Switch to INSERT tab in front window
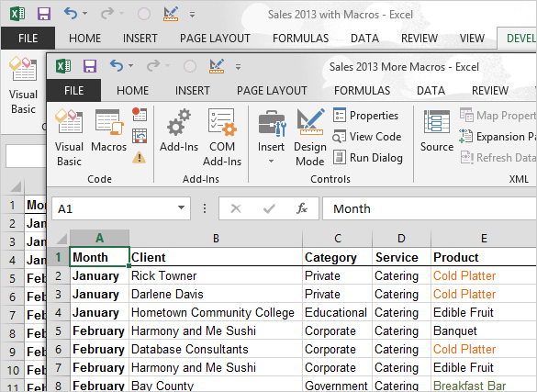 tap(193, 90)
